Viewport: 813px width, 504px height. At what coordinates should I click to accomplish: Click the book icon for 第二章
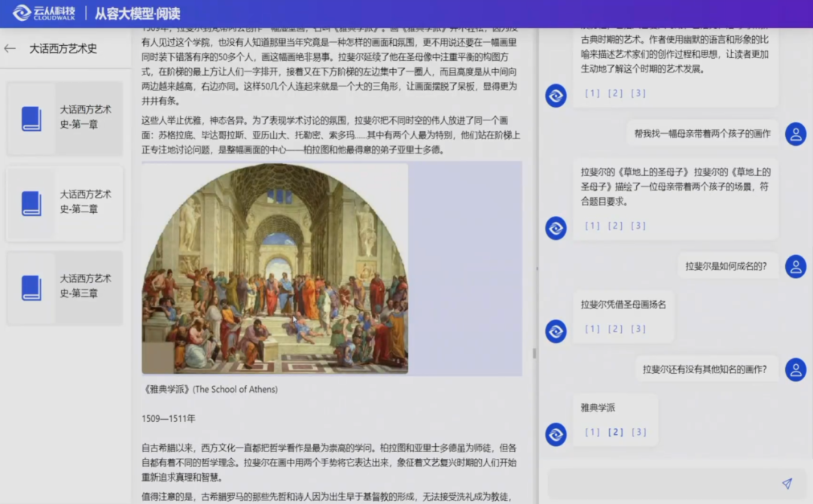click(32, 203)
